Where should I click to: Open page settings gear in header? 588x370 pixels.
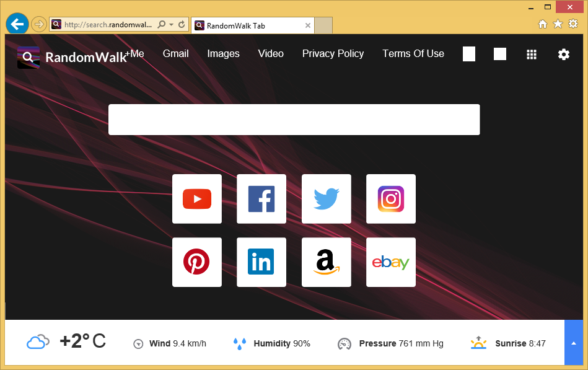click(x=564, y=55)
